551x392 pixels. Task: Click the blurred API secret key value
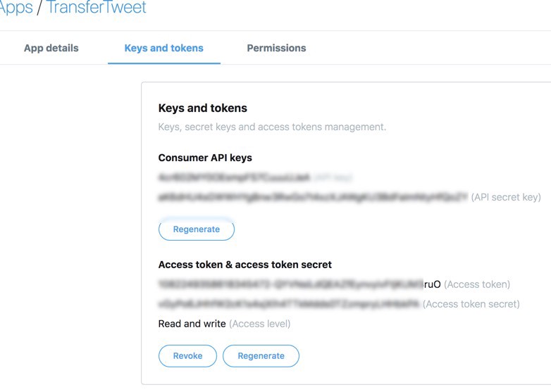click(312, 198)
